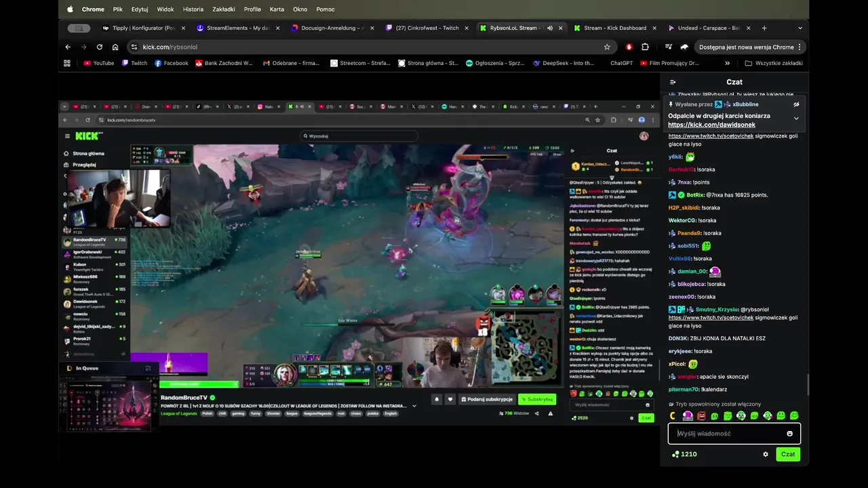Click the 1210 channel points counter

pos(684,454)
